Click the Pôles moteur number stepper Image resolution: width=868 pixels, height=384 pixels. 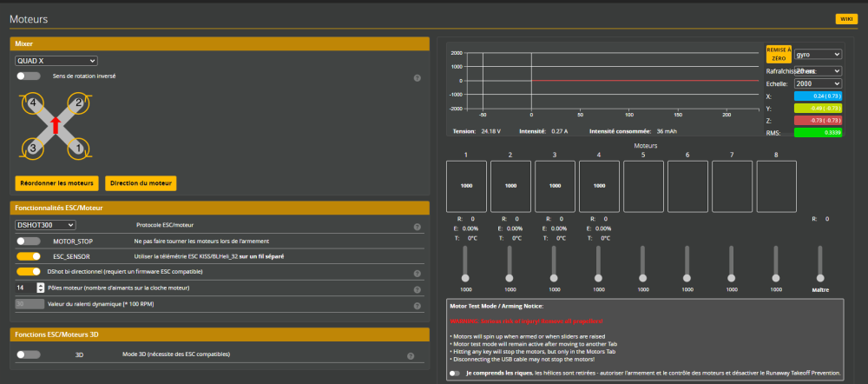pos(40,288)
